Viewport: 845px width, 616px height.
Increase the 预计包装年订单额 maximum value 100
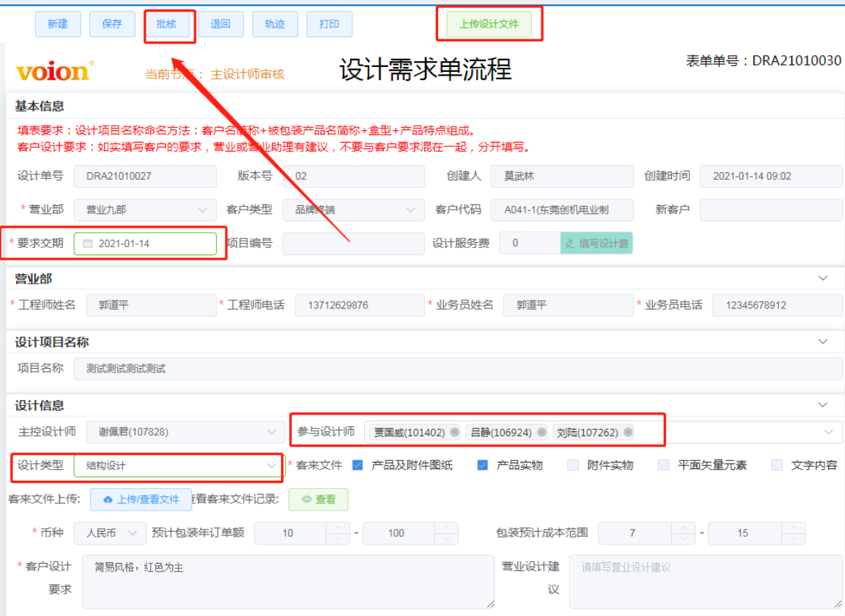point(446,528)
